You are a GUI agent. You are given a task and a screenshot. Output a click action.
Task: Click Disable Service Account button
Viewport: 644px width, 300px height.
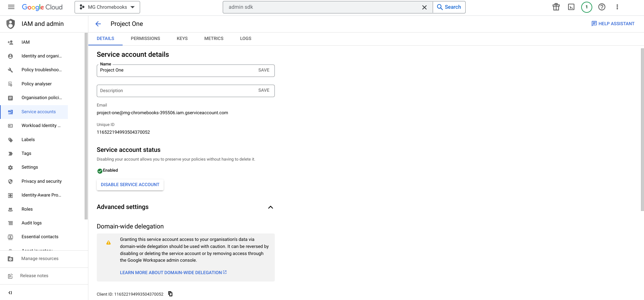tap(130, 185)
